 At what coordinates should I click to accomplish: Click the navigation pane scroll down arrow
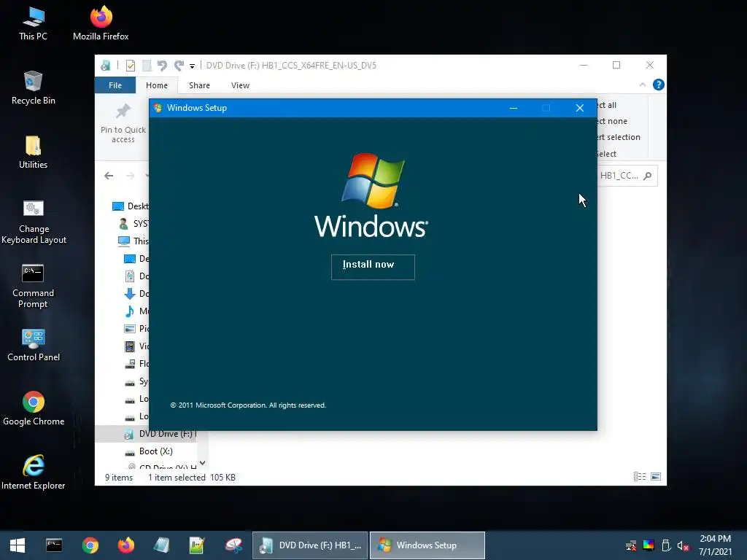[x=203, y=463]
